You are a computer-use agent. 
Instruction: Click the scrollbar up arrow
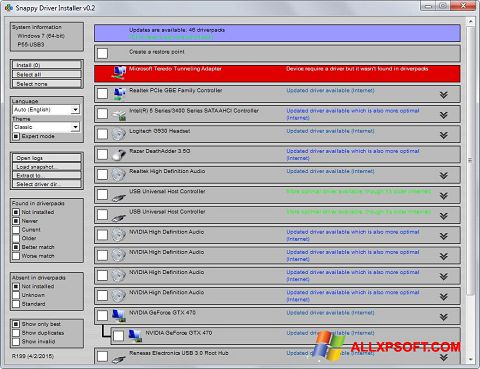pos(470,21)
